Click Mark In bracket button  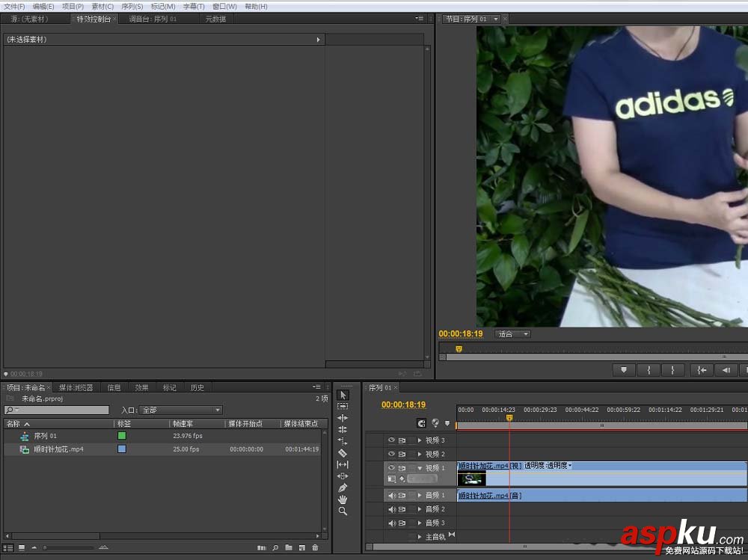tap(649, 369)
